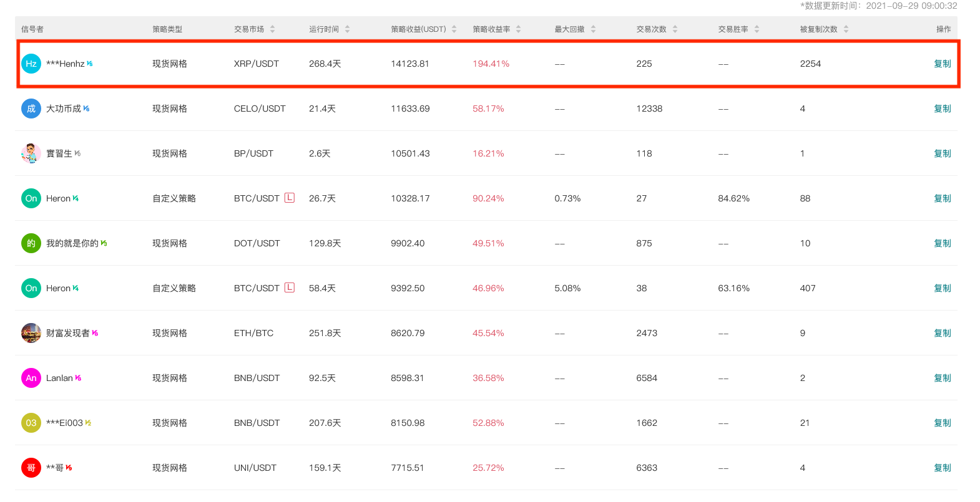Copy the **哥 UNI/USDT strategy
Image resolution: width=980 pixels, height=502 pixels.
point(943,468)
